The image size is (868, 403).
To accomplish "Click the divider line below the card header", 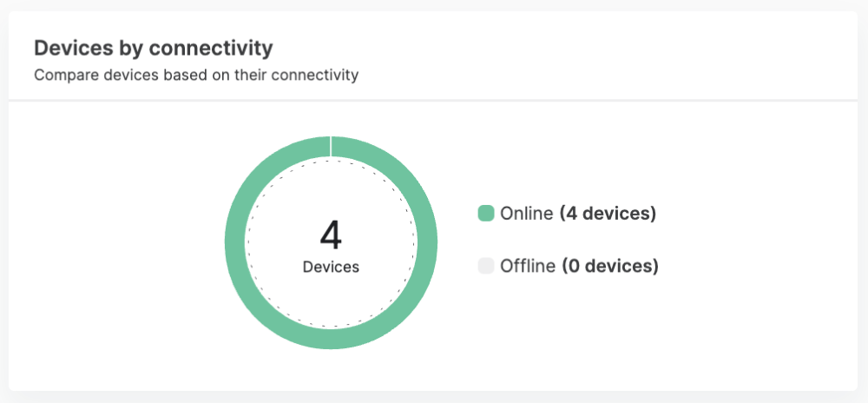I will (x=434, y=100).
